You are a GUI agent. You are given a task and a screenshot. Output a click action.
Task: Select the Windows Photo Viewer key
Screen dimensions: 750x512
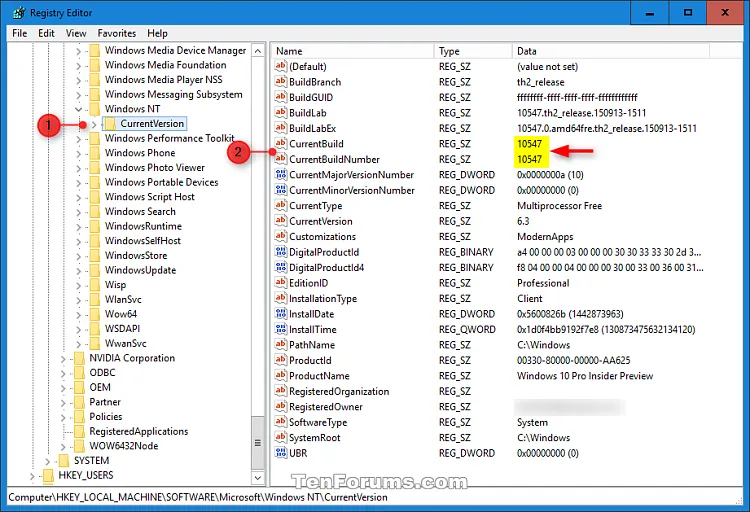[x=154, y=168]
